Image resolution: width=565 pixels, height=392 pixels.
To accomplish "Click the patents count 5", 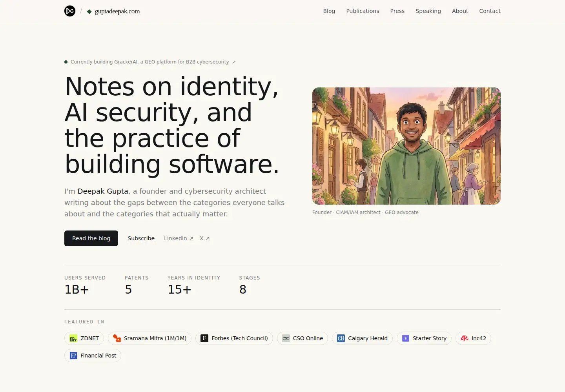I will (x=128, y=290).
